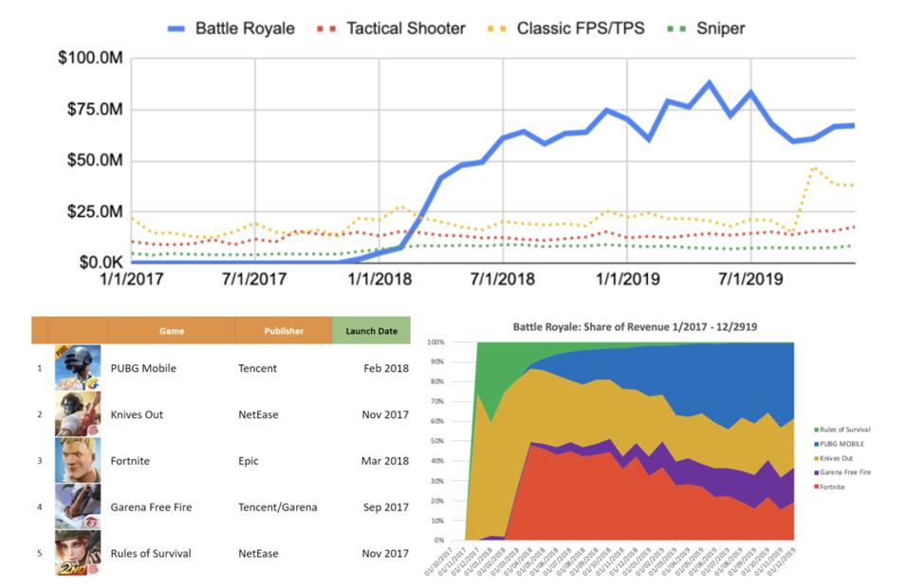Click rank number 1 in the table
The image size is (907, 588).
click(39, 368)
